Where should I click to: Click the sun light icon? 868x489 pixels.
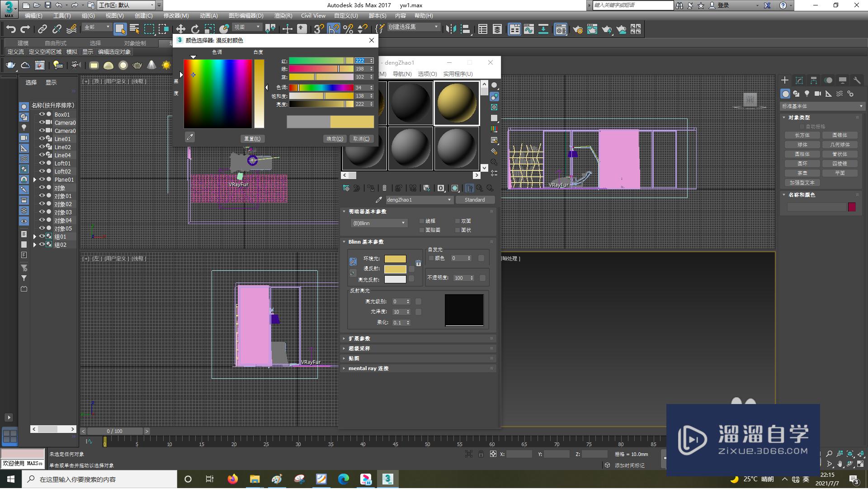point(166,66)
